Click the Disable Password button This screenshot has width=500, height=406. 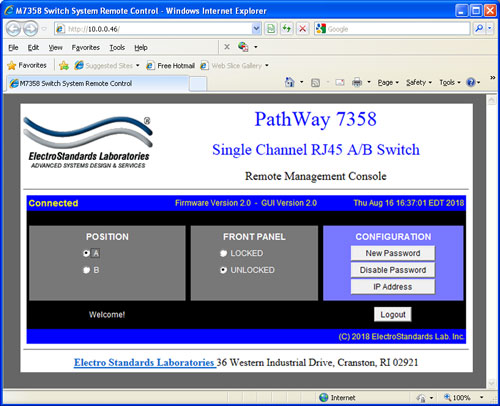393,270
